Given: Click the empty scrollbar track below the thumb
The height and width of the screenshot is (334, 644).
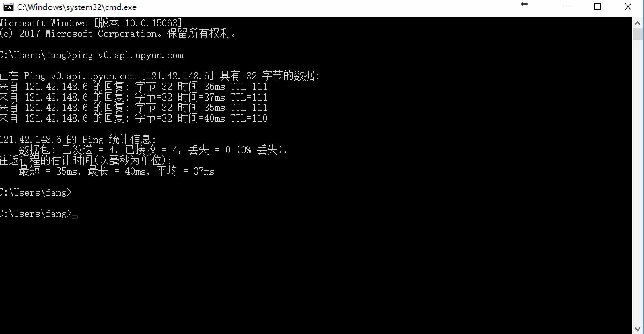Looking at the screenshot, I should tap(638, 182).
